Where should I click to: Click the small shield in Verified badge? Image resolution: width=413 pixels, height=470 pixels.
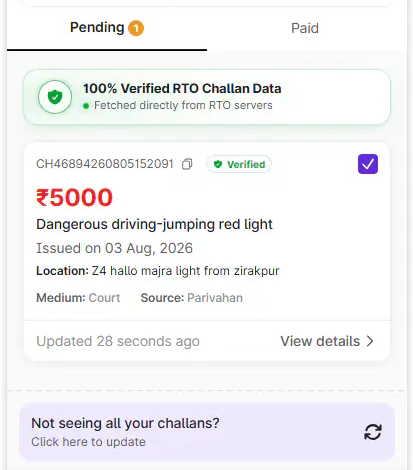pyautogui.click(x=218, y=164)
